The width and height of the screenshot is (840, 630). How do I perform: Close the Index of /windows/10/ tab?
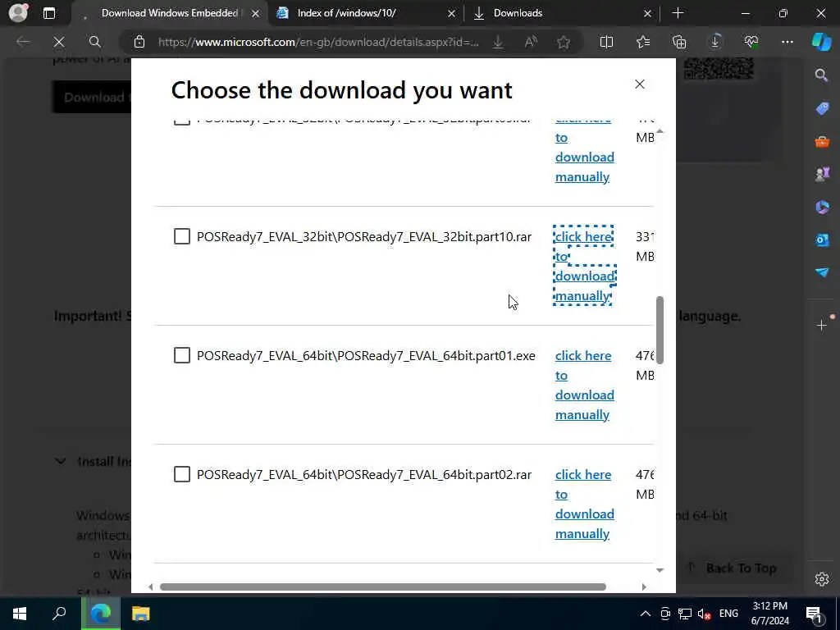point(452,13)
